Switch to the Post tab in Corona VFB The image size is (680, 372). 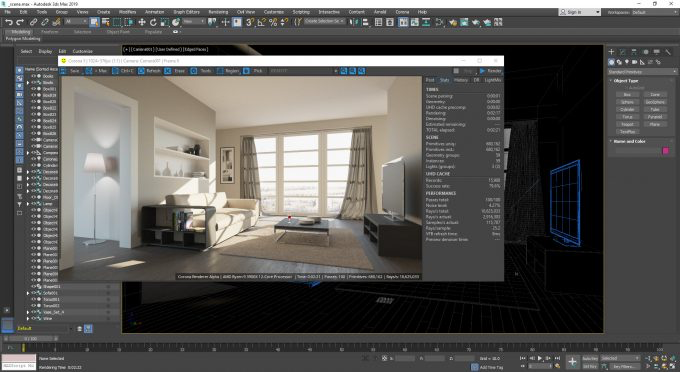[x=430, y=80]
